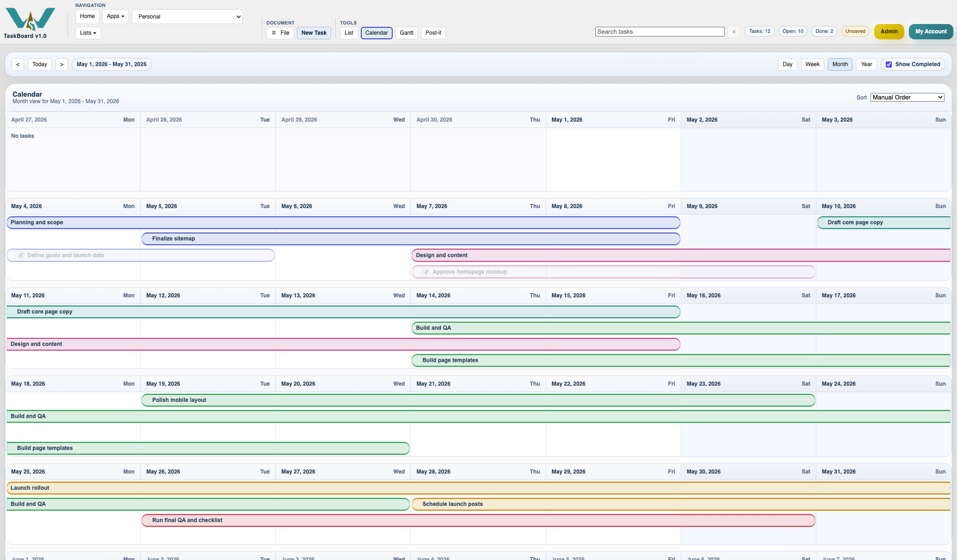Open Run final QA and checklist task
The width and height of the screenshot is (957, 560).
(x=478, y=520)
